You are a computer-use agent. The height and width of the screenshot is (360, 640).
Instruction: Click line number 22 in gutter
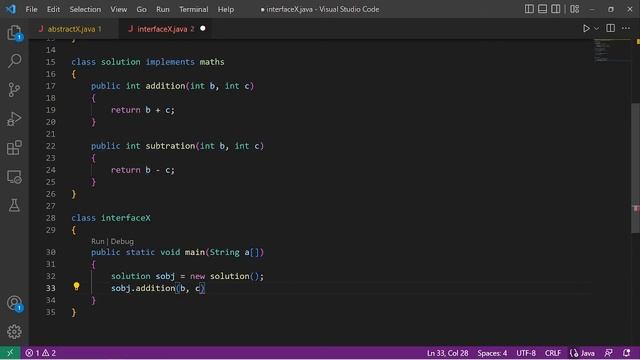(x=51, y=146)
